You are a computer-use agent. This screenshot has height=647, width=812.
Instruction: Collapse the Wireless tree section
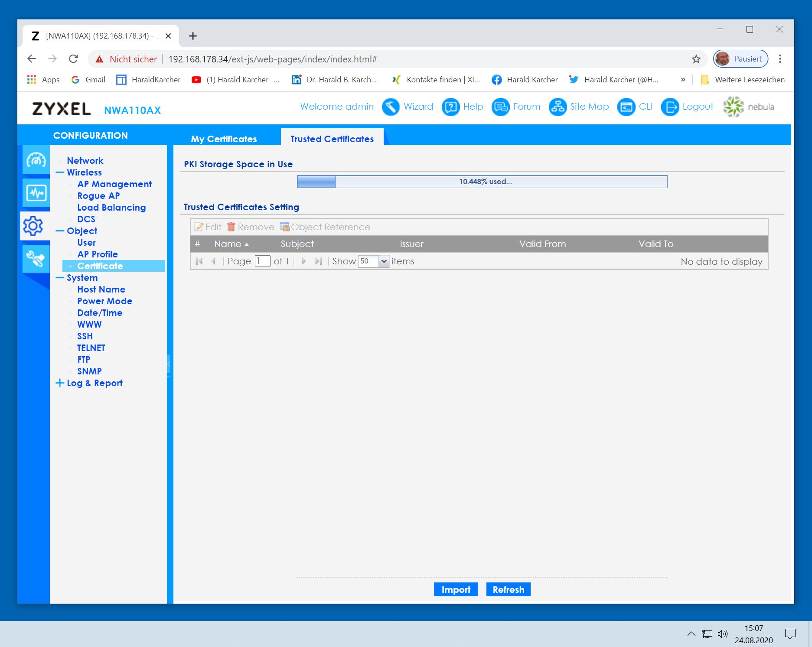coord(60,172)
